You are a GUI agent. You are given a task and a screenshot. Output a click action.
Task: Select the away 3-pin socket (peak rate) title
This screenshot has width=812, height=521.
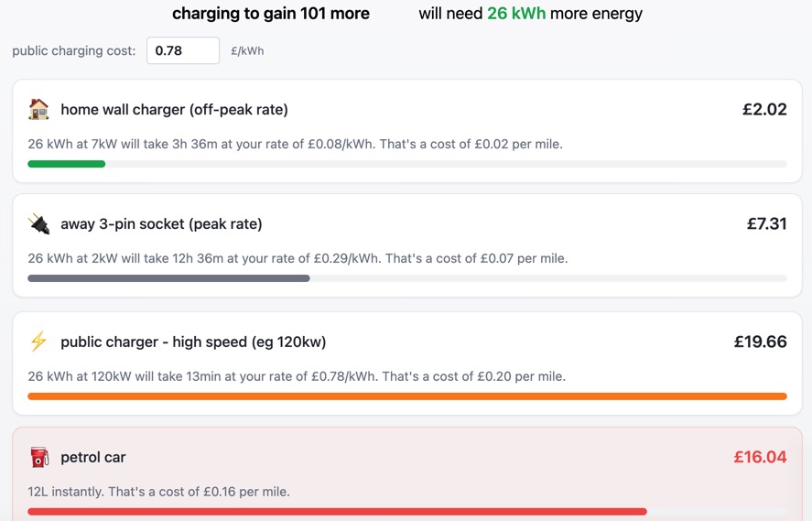[x=161, y=224]
